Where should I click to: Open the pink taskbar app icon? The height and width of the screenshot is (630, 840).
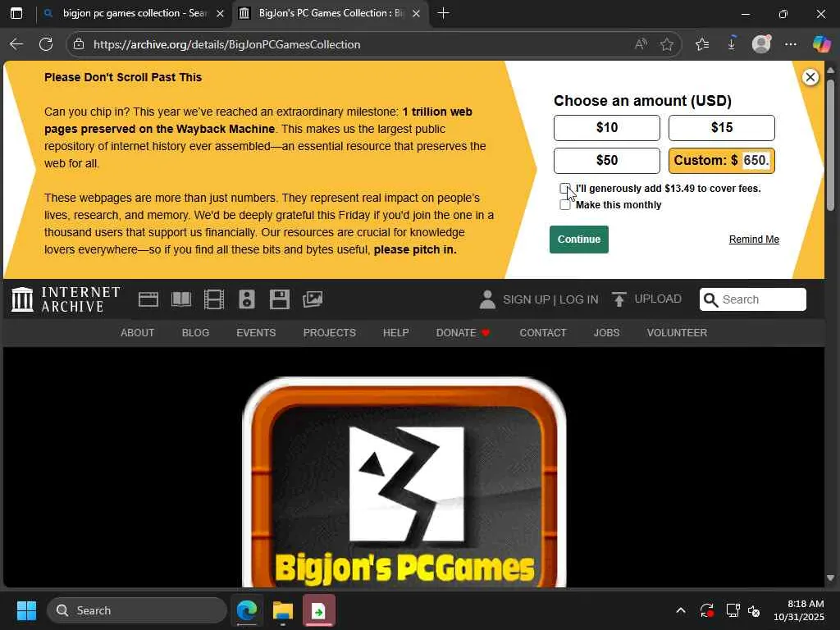pos(319,610)
